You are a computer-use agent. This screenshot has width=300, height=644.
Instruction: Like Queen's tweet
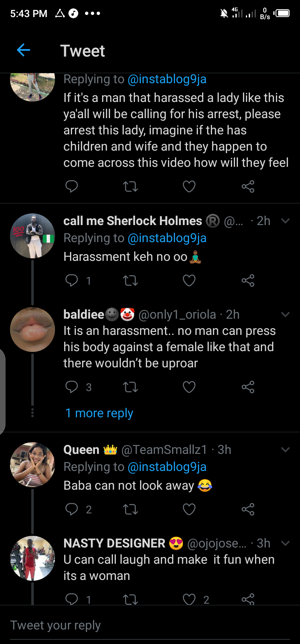(189, 509)
